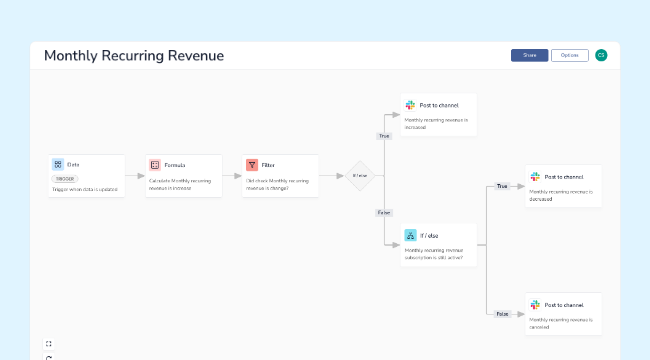The image size is (650, 360).
Task: Select the Formula node description text
Action: tap(180, 185)
